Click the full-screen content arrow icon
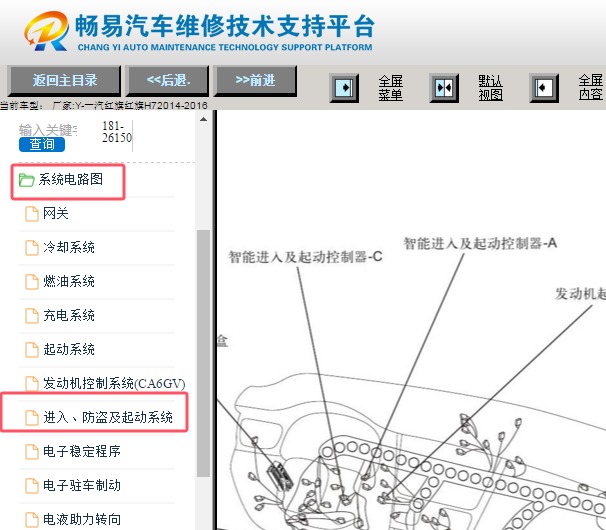The width and height of the screenshot is (606, 530). (x=544, y=88)
